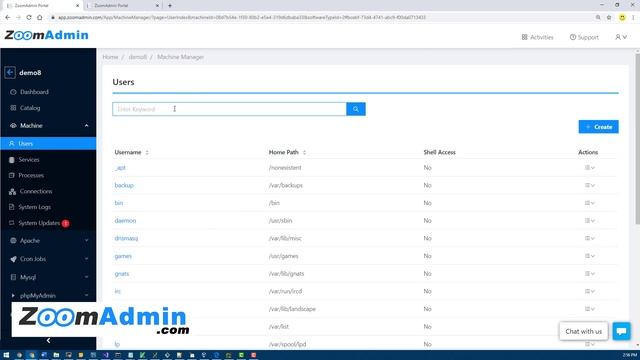The image size is (640, 360).
Task: Open actions dropdown for gnats row
Action: [589, 273]
